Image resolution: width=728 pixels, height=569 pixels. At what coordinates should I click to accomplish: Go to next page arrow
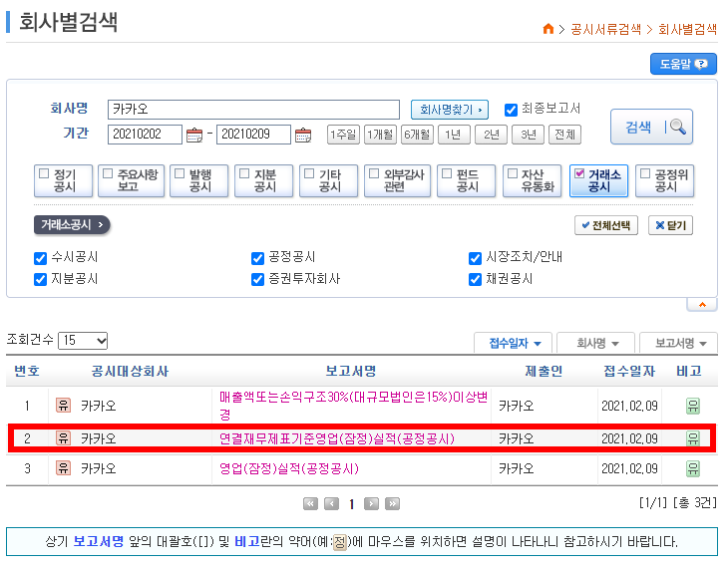coord(371,503)
